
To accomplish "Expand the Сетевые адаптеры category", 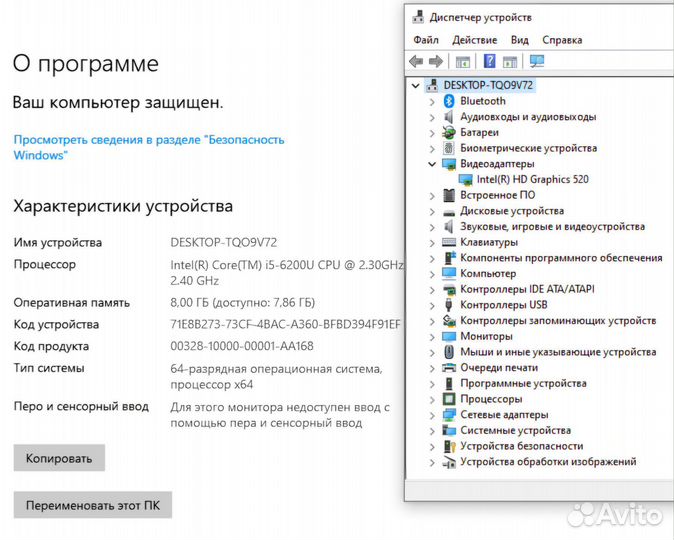I will [432, 415].
